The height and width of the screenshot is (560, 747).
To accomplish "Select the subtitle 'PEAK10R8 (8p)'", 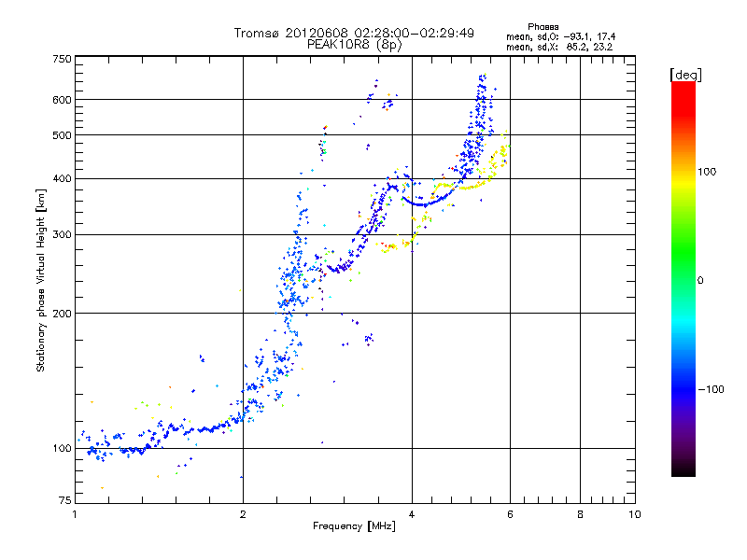I will click(355, 45).
